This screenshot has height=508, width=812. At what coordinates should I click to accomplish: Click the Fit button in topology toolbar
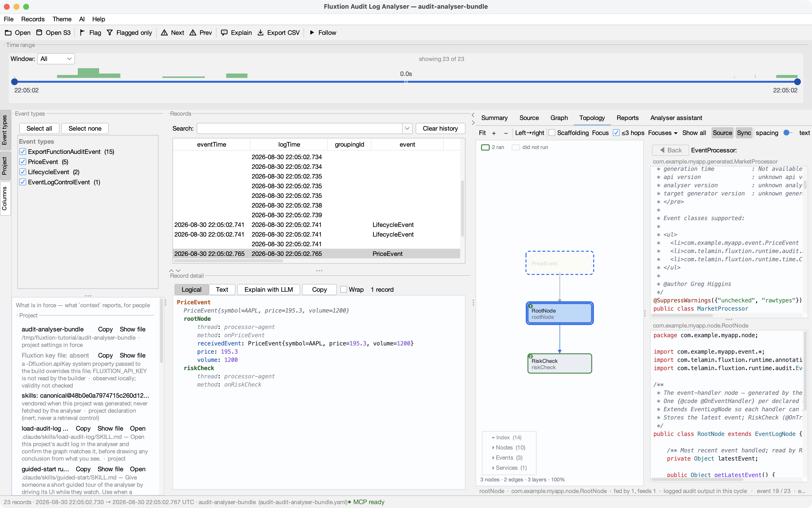[483, 133]
